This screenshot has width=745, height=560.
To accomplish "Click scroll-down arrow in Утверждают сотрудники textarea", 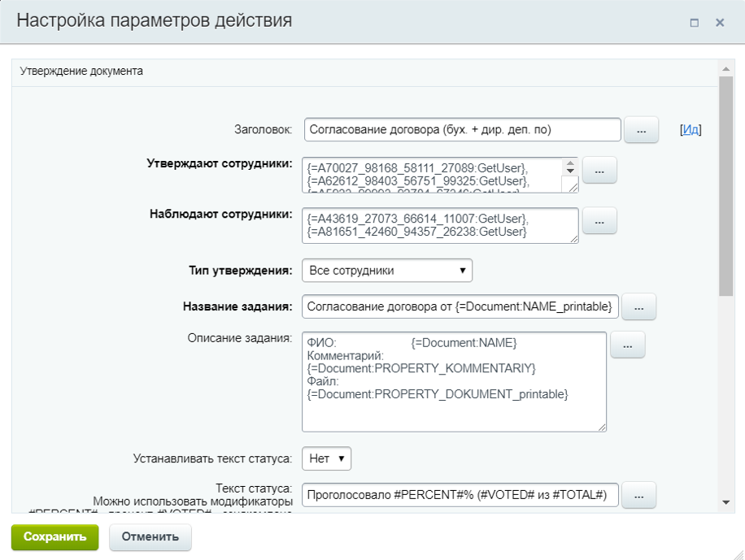I will (x=570, y=171).
